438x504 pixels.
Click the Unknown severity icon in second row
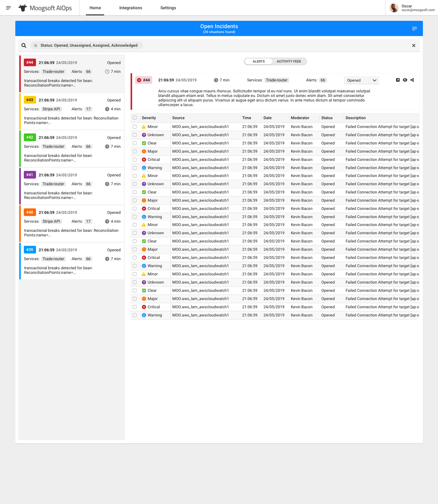coord(144,135)
